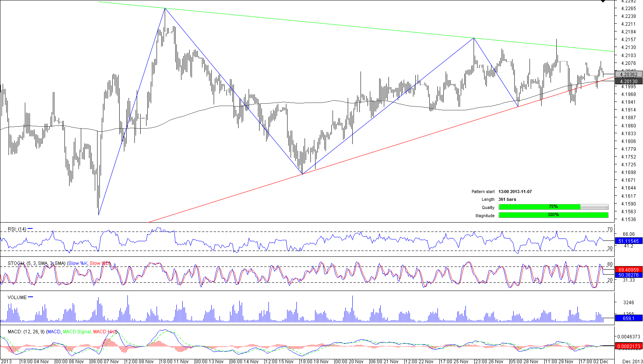Click the green Quality 75% bar

(x=539, y=207)
